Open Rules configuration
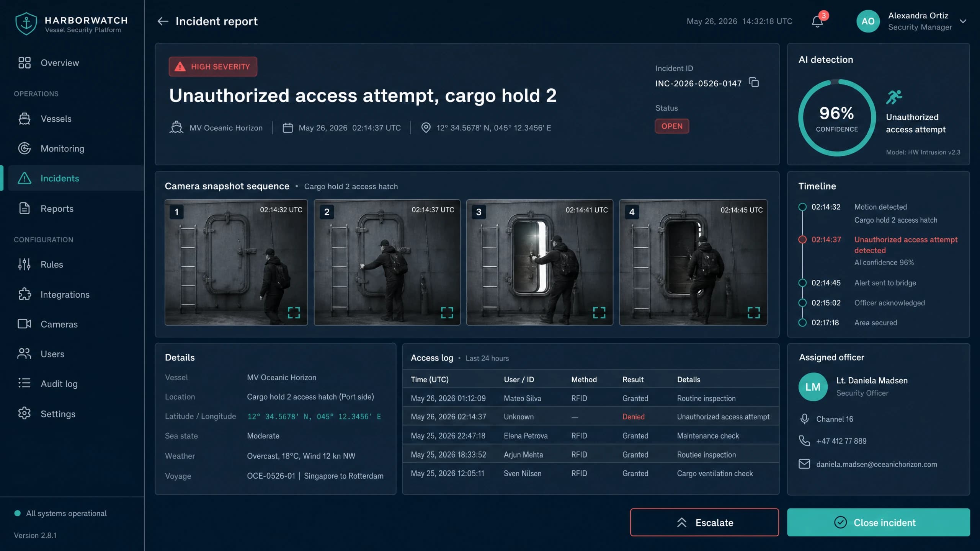Image resolution: width=980 pixels, height=551 pixels. coord(76,264)
